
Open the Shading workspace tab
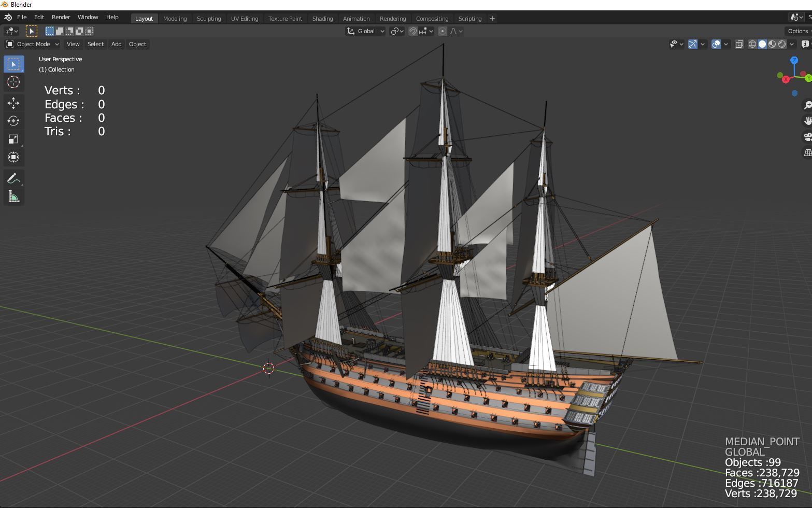click(322, 19)
